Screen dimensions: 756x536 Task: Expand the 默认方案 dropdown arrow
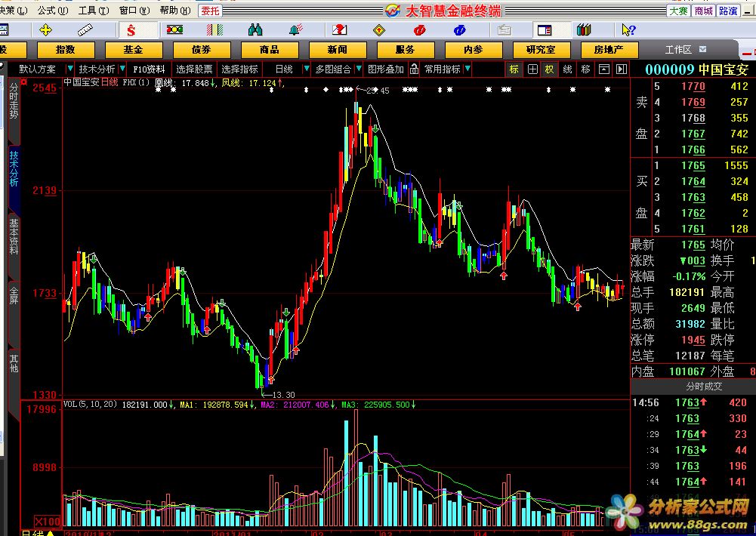pyautogui.click(x=70, y=69)
